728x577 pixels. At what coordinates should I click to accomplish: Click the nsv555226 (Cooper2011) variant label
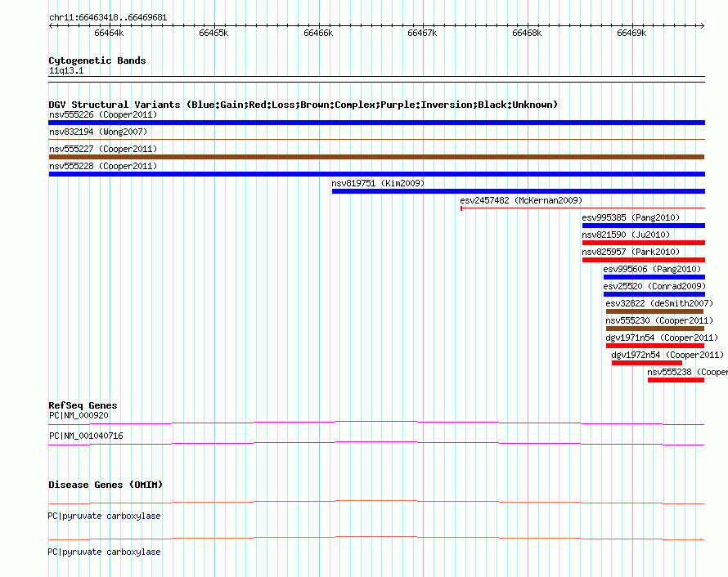103,114
